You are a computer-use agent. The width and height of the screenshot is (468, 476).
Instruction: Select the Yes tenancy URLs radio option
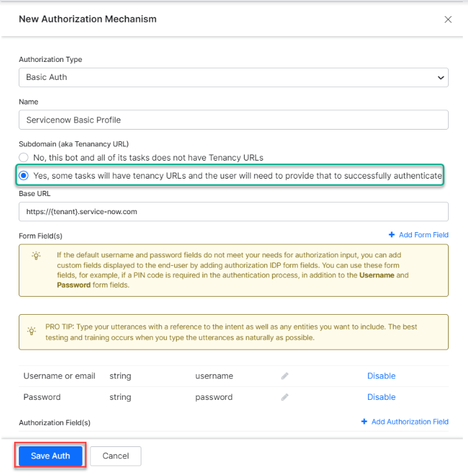[x=24, y=175]
